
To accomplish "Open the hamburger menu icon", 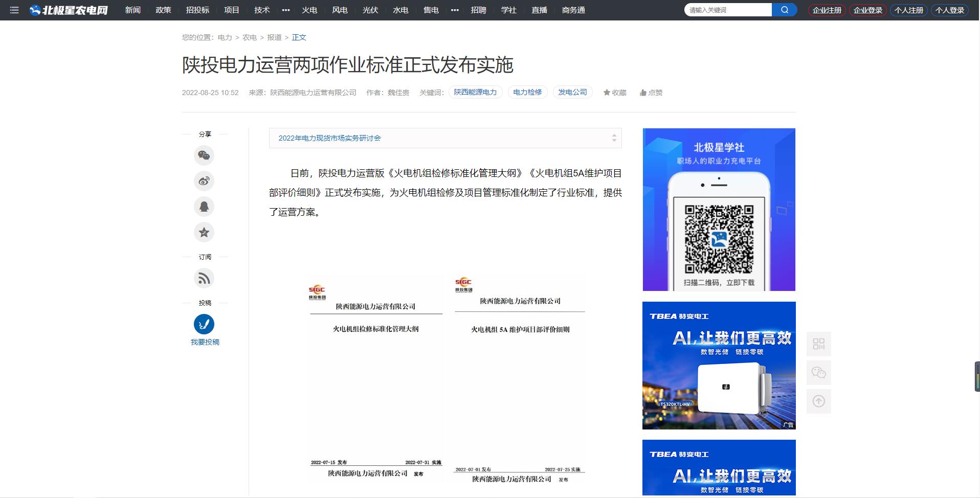I will tap(14, 10).
